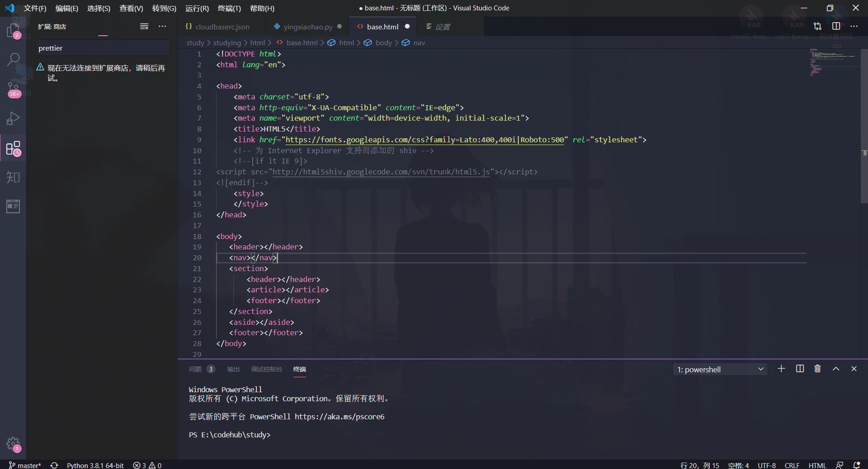Split the editor to the right
The image size is (868, 469).
836,26
